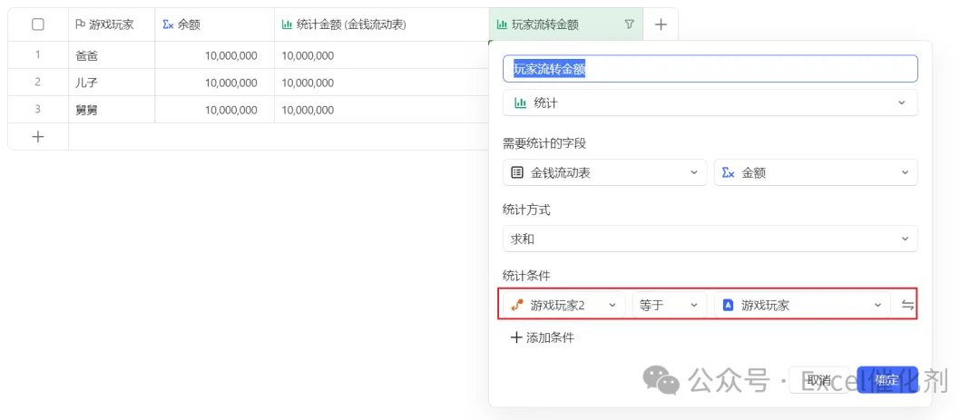Click the swap arrows icon beside condition
Screen dimensions: 980x420
907,305
